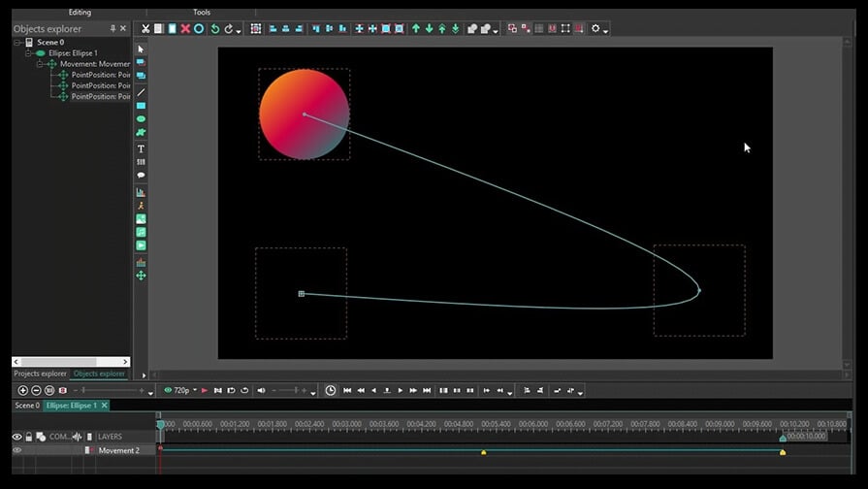The width and height of the screenshot is (868, 489).
Task: Toggle visibility eye of LAYERS row
Action: click(17, 437)
